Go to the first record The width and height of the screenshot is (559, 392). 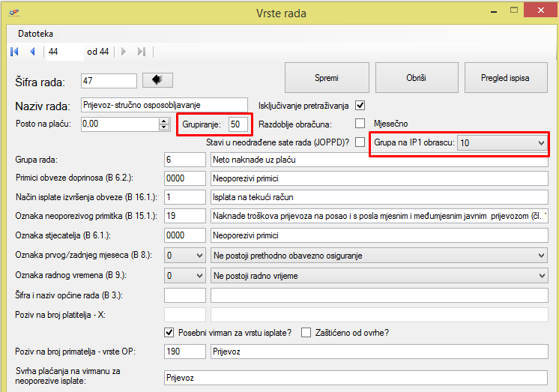point(14,52)
